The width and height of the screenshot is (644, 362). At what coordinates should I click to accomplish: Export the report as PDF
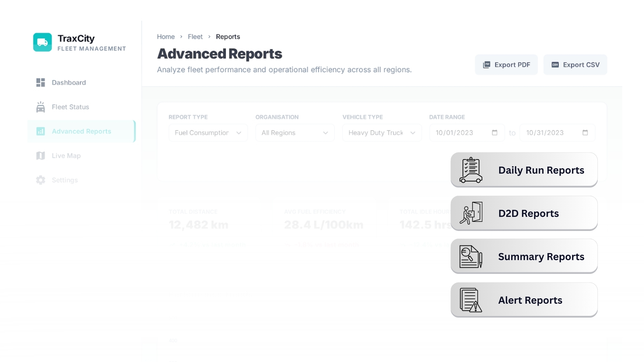(x=506, y=65)
